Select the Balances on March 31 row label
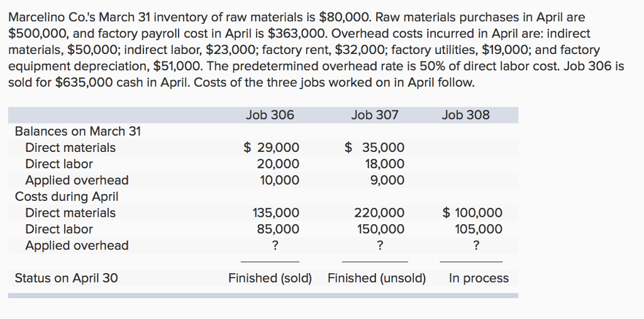644x319 pixels. coord(78,131)
